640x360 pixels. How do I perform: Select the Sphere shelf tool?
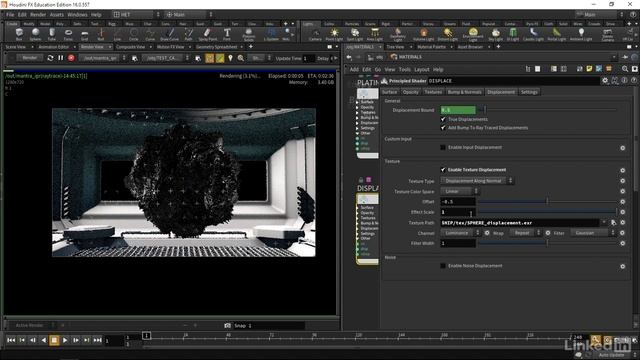coord(35,34)
